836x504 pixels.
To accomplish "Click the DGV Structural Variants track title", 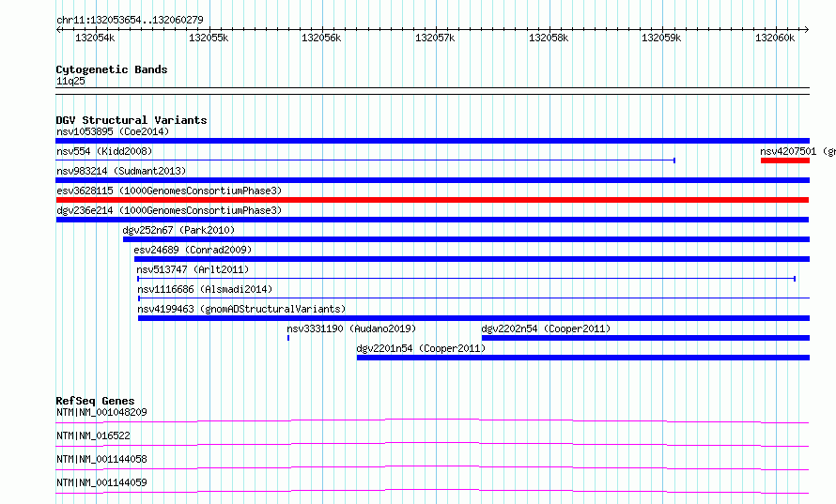I will 132,120.
